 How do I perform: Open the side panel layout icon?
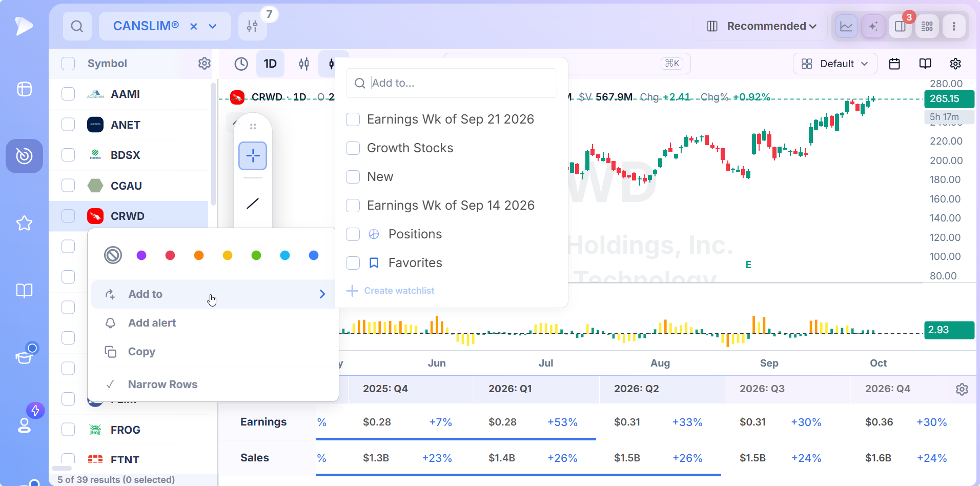[x=900, y=26]
